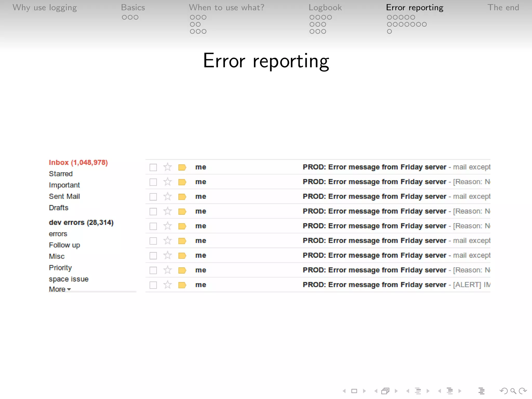Open the Follow up label

[64, 245]
